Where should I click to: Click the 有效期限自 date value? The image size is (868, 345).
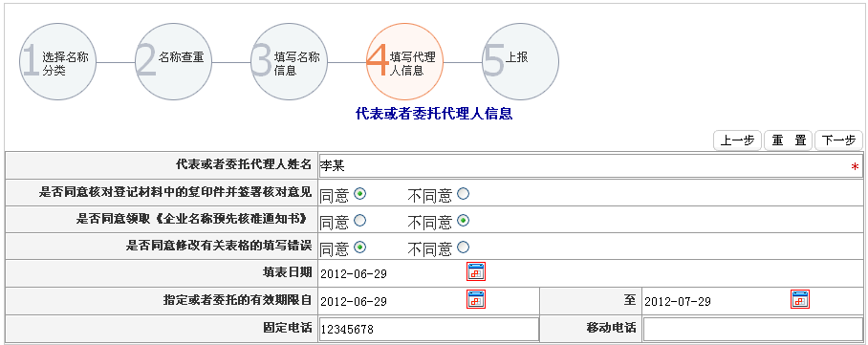354,302
